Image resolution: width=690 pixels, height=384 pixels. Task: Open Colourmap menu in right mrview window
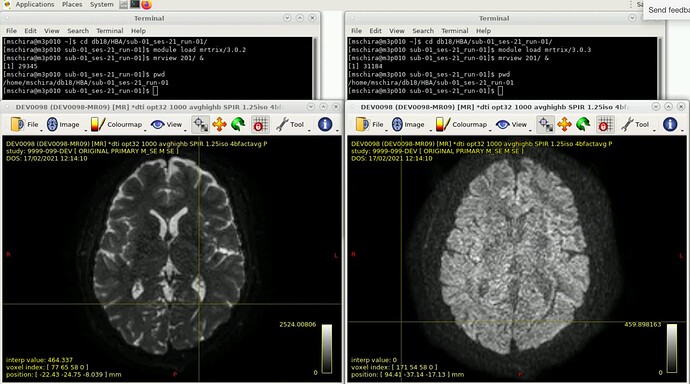tap(462, 124)
